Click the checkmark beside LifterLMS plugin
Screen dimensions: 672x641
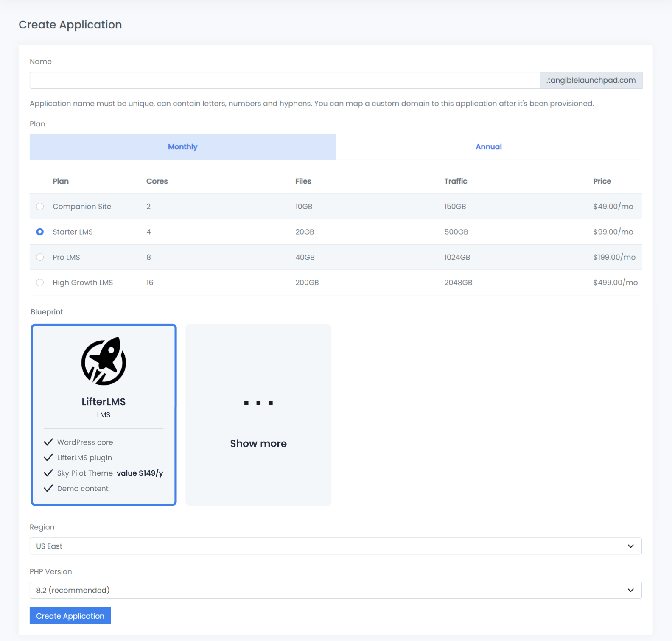pos(48,457)
